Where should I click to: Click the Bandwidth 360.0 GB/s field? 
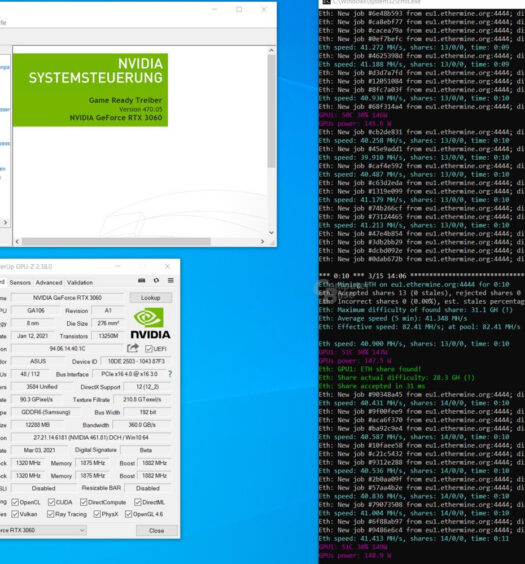point(142,425)
